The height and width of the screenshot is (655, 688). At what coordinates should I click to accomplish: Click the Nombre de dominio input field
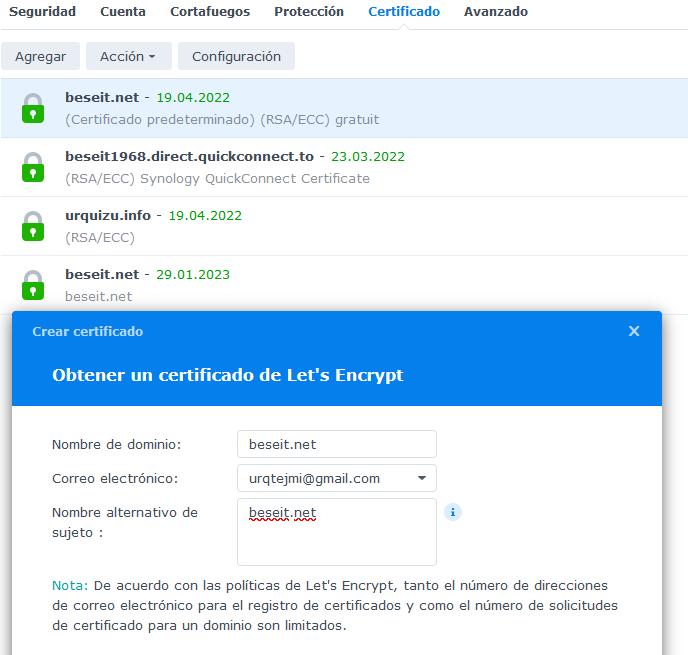tap(336, 444)
